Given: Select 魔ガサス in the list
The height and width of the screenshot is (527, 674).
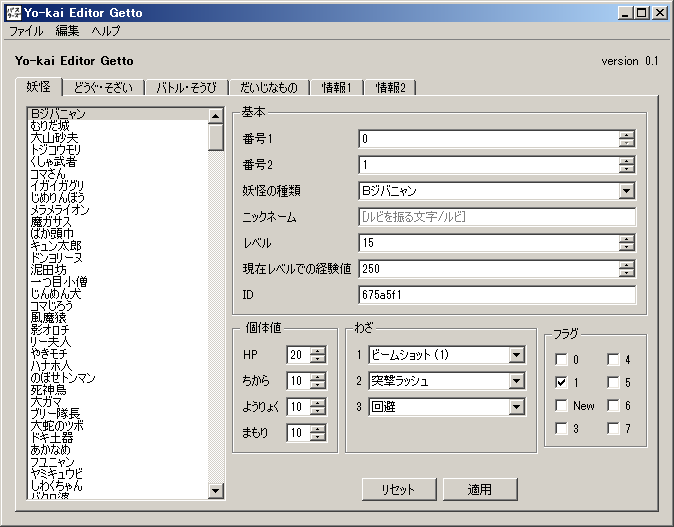Looking at the screenshot, I should point(118,222).
